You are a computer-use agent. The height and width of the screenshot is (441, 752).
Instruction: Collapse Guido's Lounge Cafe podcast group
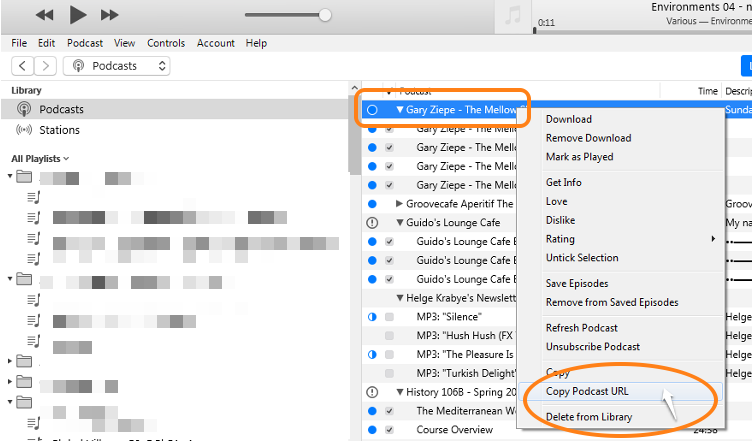click(400, 223)
